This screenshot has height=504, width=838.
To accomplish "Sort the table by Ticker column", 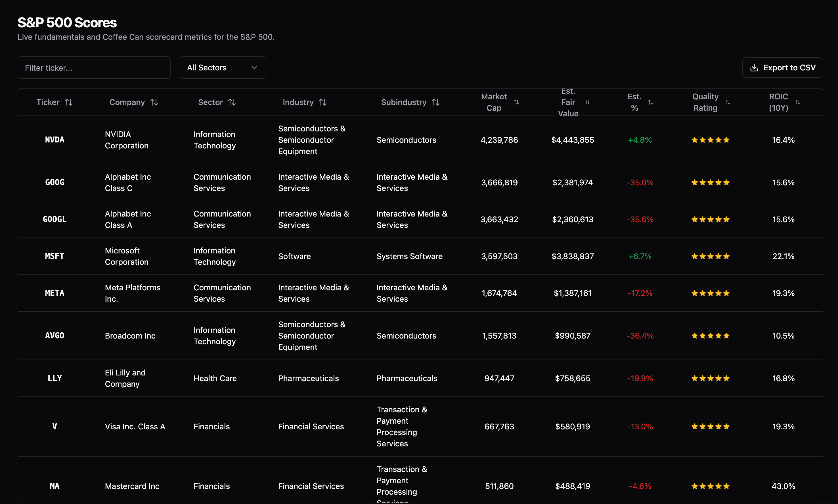I will pos(69,102).
